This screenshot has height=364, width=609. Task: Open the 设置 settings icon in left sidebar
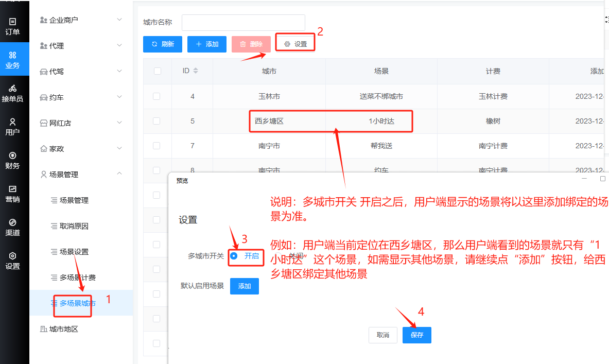coord(12,255)
